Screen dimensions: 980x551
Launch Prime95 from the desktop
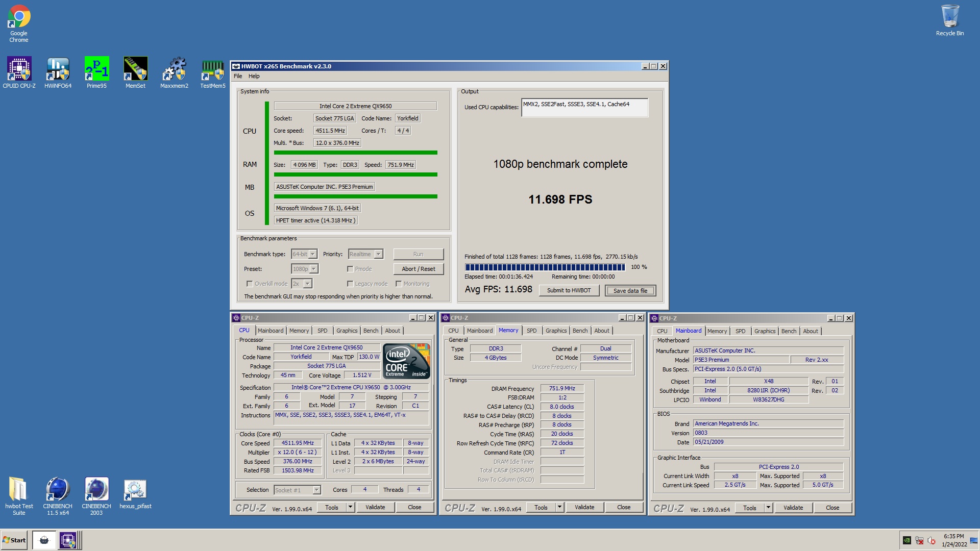tap(96, 72)
